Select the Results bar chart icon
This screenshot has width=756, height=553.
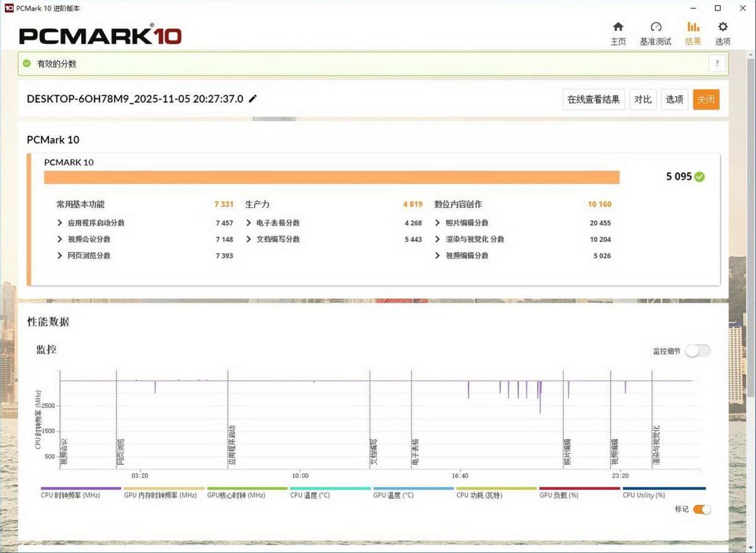coord(693,27)
